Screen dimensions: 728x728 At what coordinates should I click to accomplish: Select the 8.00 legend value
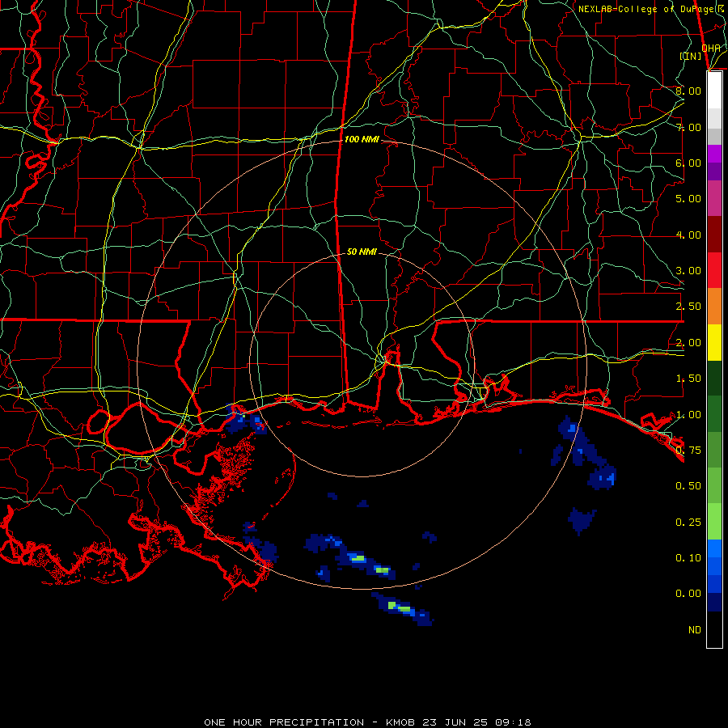688,91
